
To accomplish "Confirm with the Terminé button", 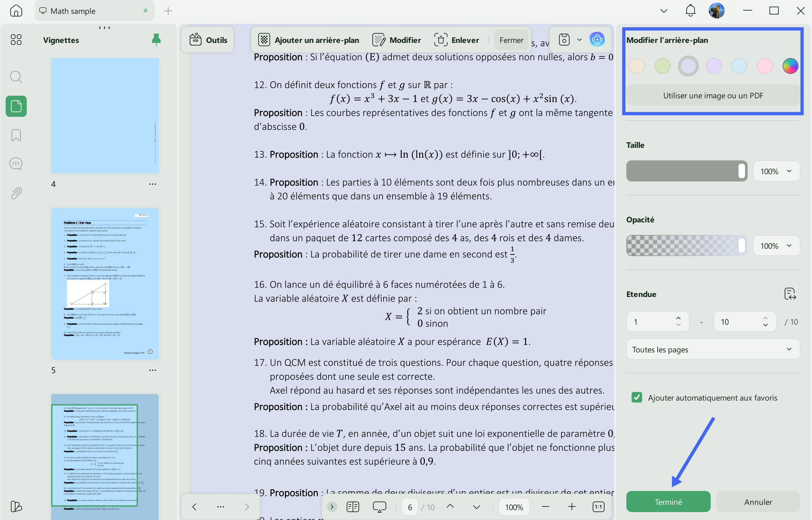I will pos(668,502).
